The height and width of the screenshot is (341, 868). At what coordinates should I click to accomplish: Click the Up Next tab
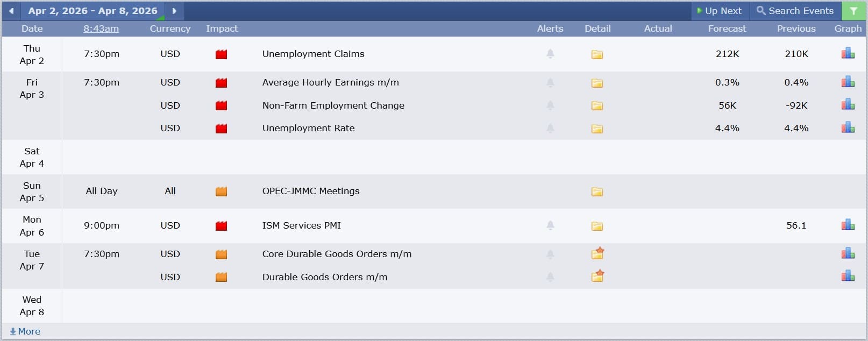point(718,11)
